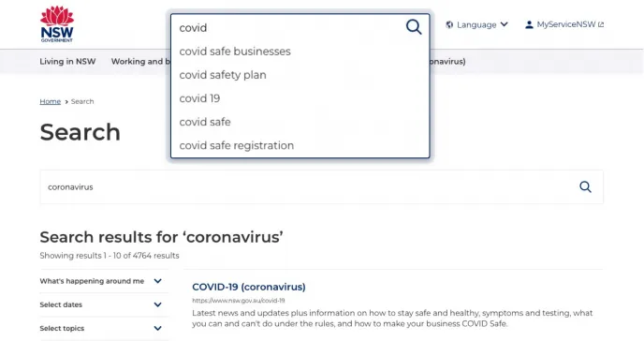Follow the Home breadcrumb link
644x341 pixels.
coord(51,101)
